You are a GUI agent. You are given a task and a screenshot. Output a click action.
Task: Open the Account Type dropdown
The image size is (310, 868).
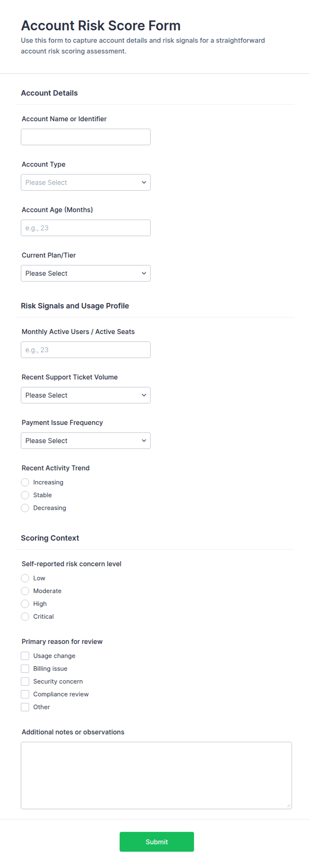click(86, 182)
